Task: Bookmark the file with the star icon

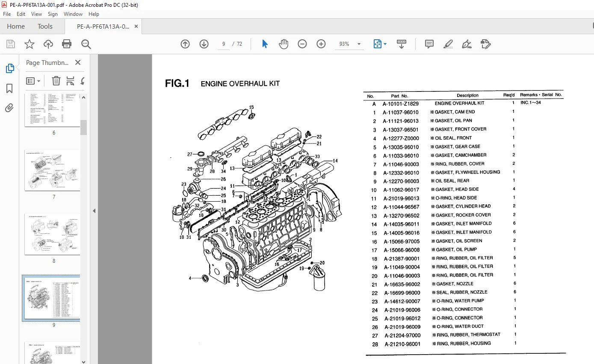Action: [29, 44]
